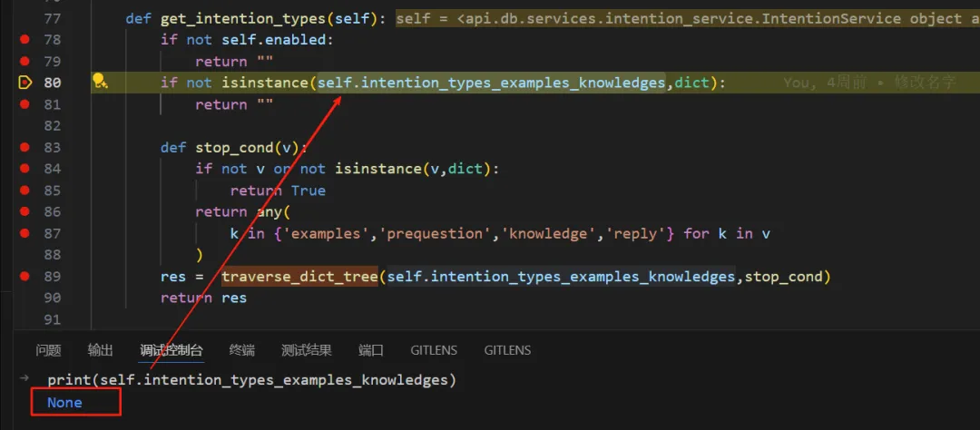
Task: Click 'return res' on line 90
Action: pos(204,298)
